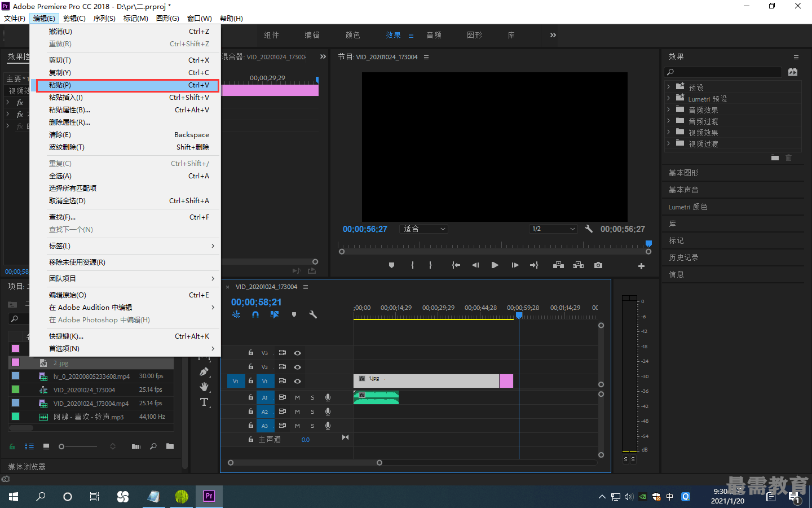The width and height of the screenshot is (812, 508).
Task: Toggle nest sequence insert icon in timeline
Action: (236, 314)
